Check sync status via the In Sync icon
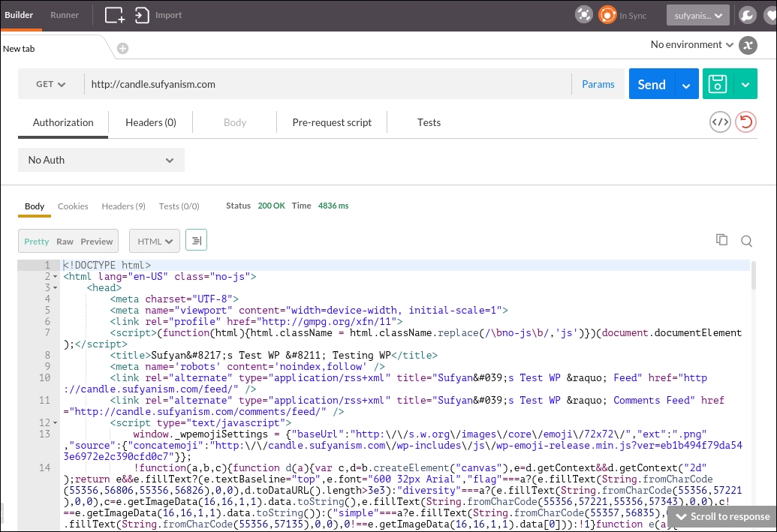Image resolution: width=777 pixels, height=532 pixels. tap(607, 14)
